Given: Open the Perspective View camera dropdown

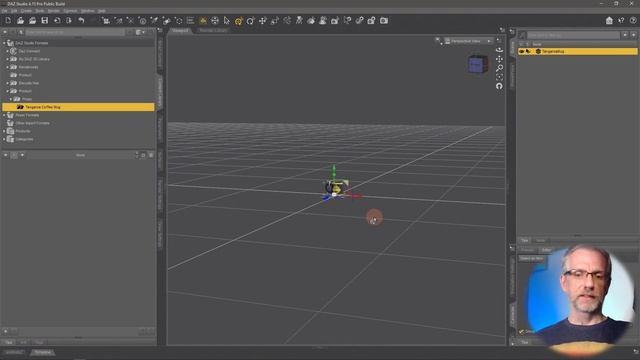Looking at the screenshot, I should [x=469, y=41].
